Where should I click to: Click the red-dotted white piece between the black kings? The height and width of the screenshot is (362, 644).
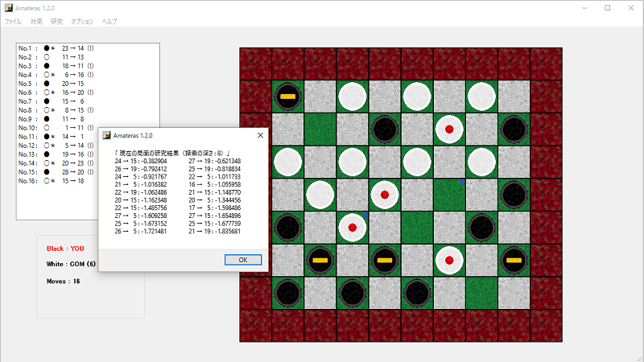[449, 259]
